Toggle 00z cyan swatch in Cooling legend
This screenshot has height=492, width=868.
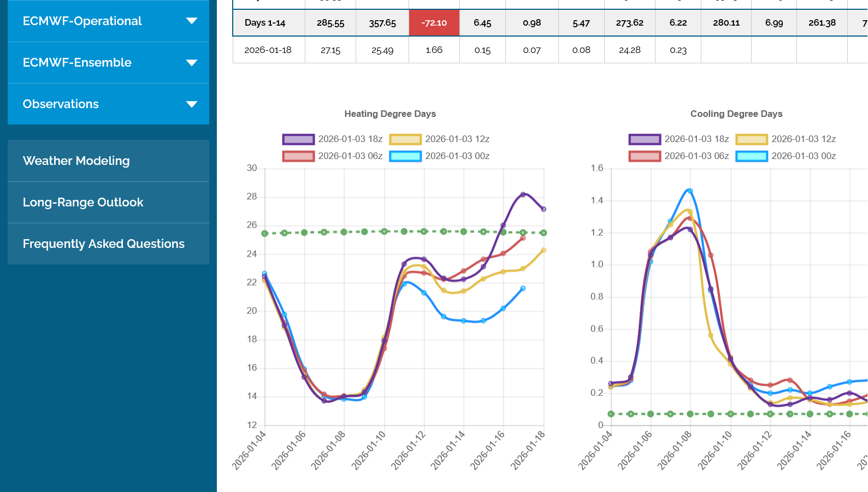click(x=751, y=156)
